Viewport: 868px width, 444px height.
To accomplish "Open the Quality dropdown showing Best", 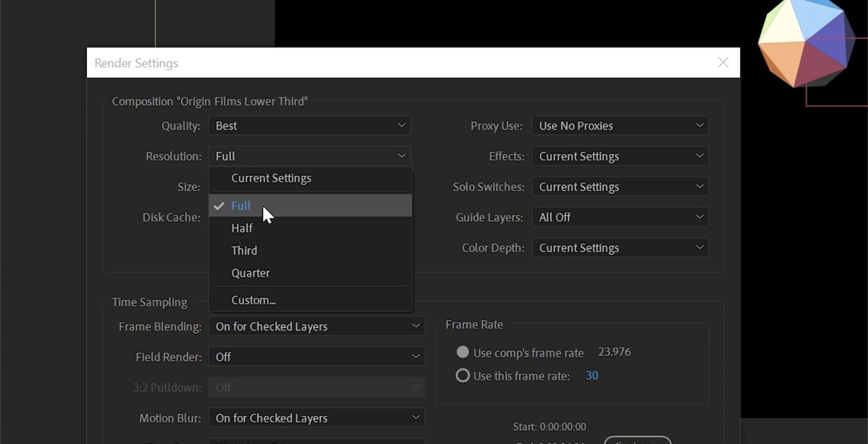I will click(310, 126).
